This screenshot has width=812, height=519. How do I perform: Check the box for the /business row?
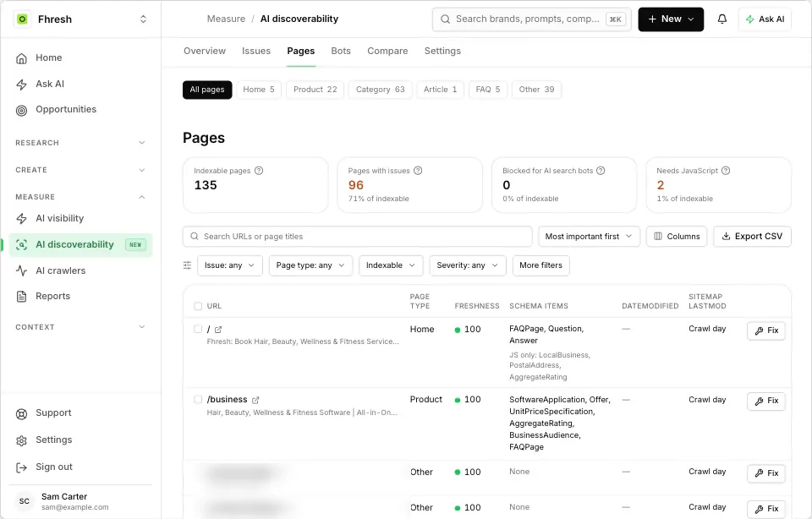tap(198, 400)
